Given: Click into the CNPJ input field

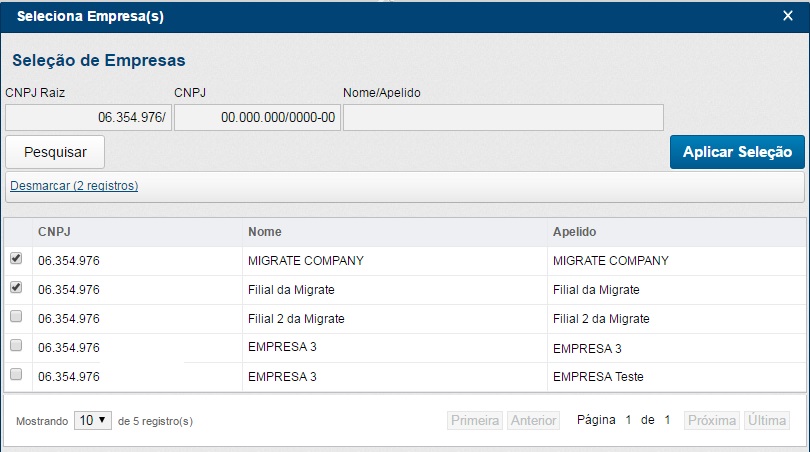Looking at the screenshot, I should 257,118.
